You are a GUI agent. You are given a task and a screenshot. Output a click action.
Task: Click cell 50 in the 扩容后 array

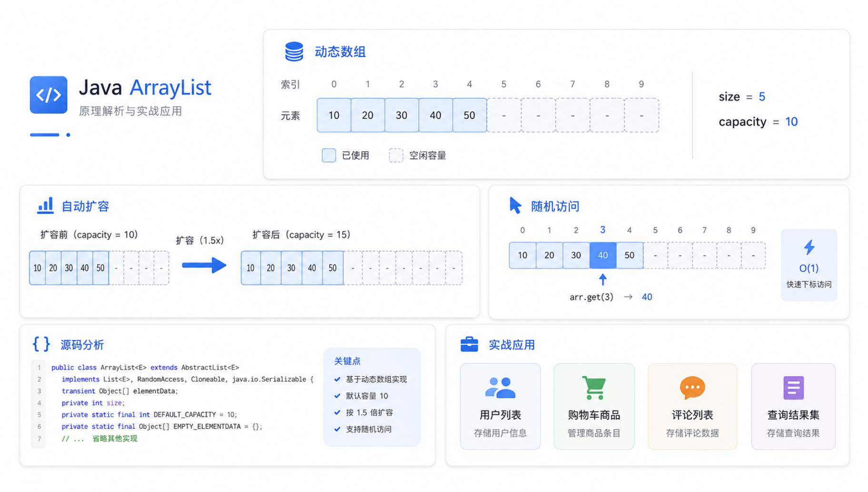tap(333, 268)
